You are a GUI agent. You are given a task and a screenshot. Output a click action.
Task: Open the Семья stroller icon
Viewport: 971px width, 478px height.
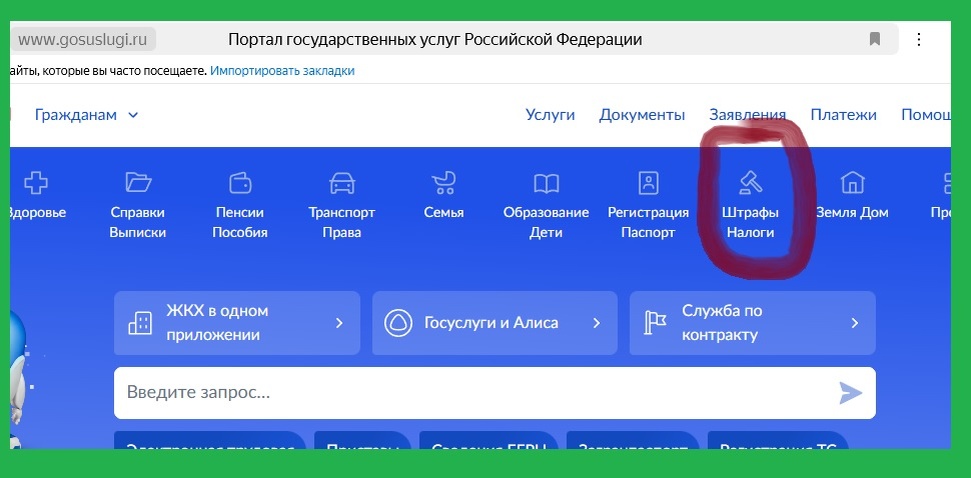click(444, 183)
